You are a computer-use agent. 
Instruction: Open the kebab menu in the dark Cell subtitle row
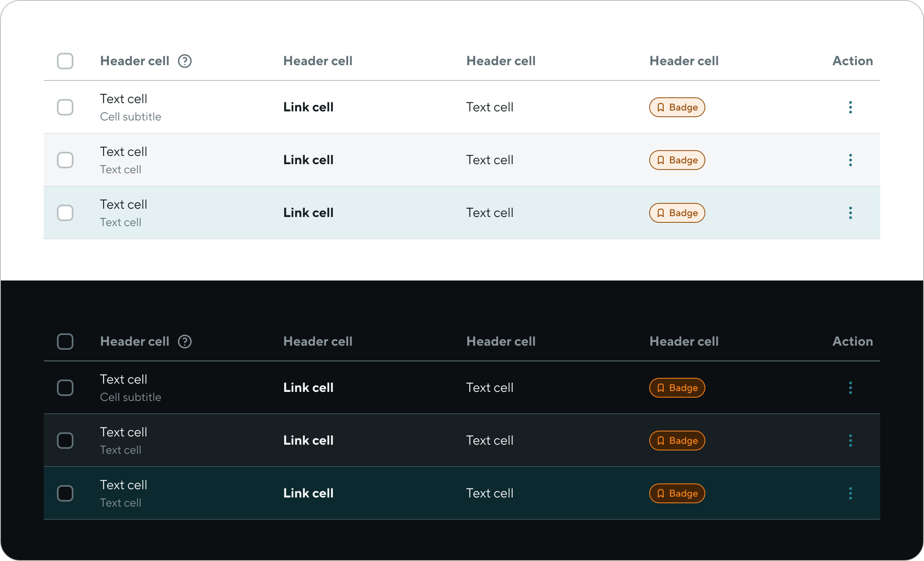(x=851, y=388)
